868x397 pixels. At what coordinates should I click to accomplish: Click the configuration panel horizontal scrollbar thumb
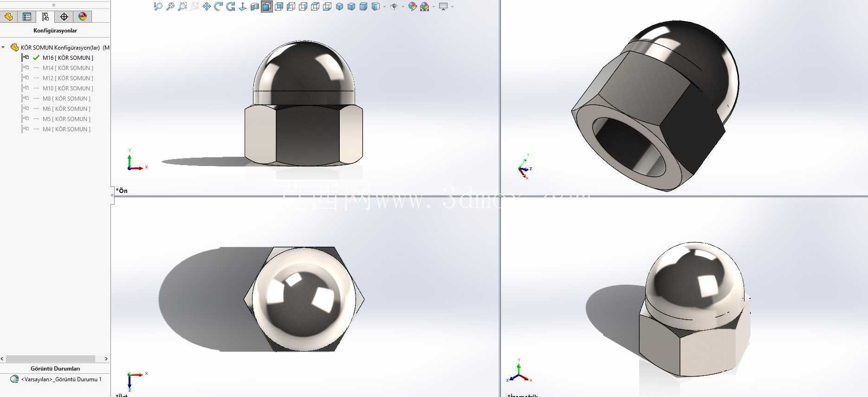pyautogui.click(x=50, y=359)
